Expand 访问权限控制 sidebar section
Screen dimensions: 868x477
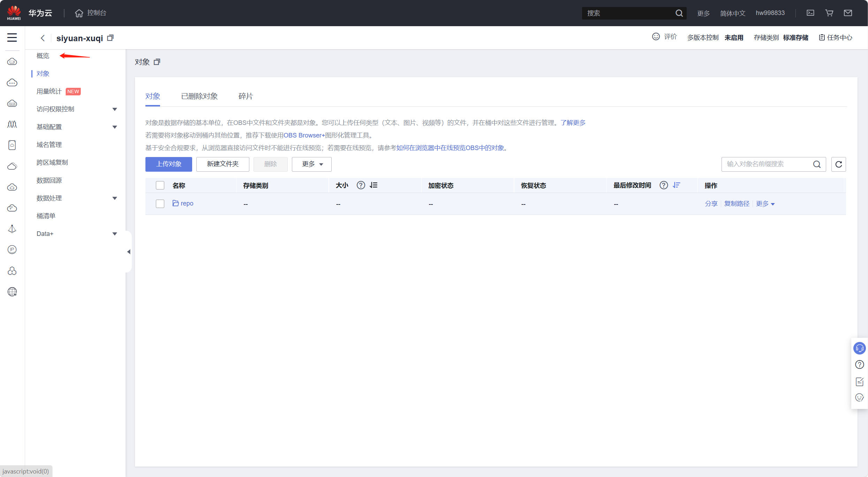point(77,109)
